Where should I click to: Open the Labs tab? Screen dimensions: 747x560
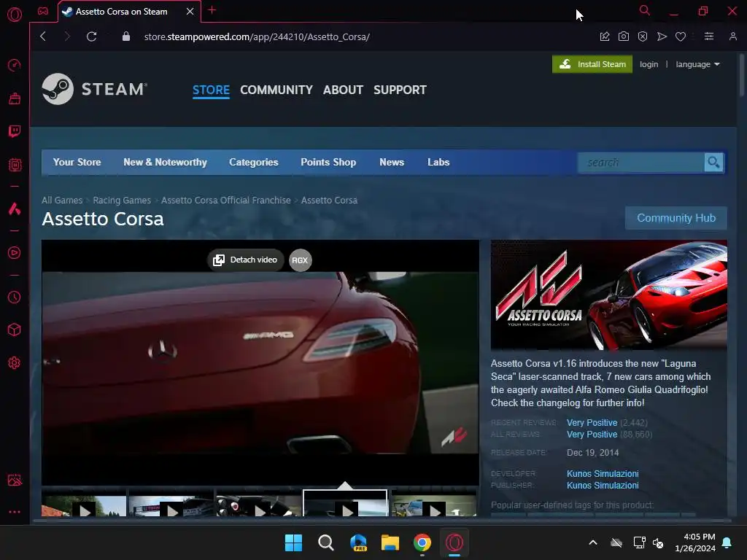pyautogui.click(x=438, y=163)
